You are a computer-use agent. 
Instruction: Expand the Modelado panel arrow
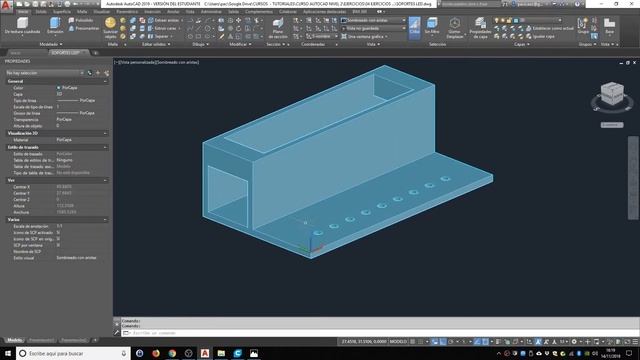pyautogui.click(x=61, y=44)
